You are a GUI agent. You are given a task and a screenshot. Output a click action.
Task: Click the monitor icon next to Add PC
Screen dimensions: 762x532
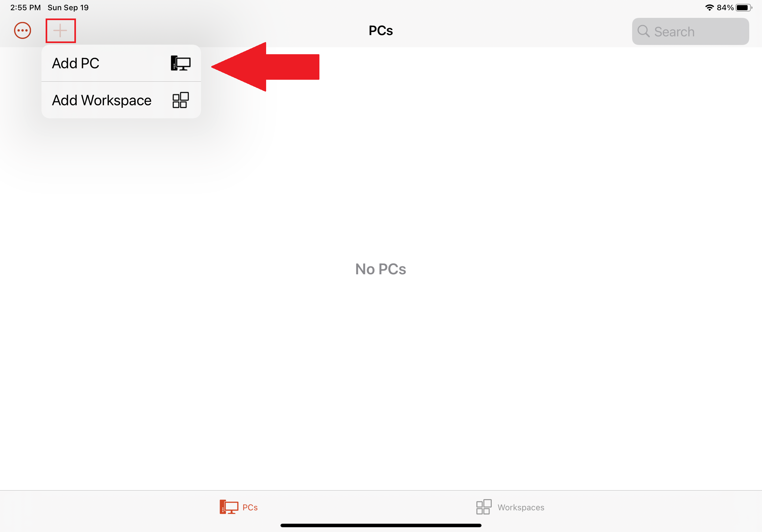(x=180, y=63)
